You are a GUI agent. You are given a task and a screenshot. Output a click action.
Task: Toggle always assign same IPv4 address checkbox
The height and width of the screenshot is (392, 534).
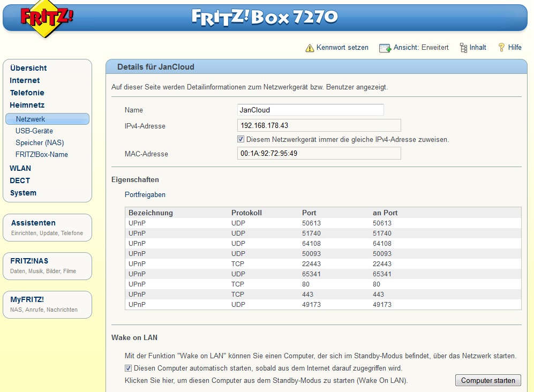coord(241,139)
